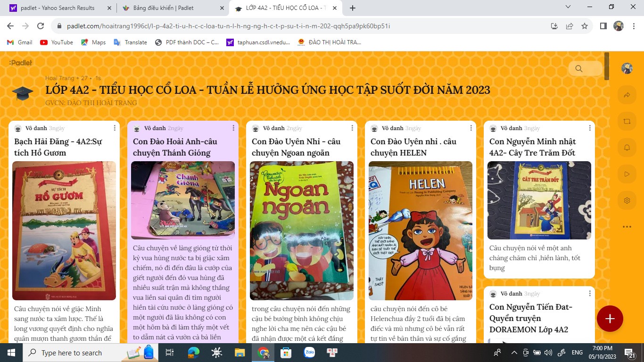Expand the Thánh Gióng post options menu
644x362 pixels.
(233, 128)
